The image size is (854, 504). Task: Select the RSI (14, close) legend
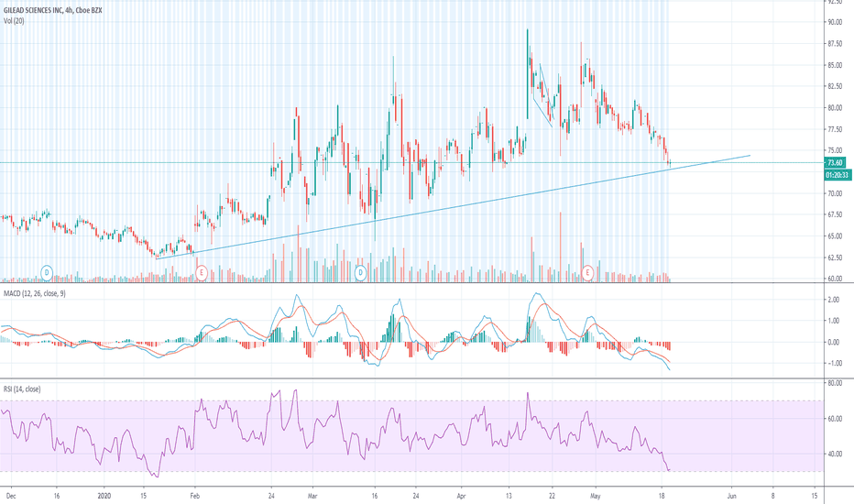pyautogui.click(x=22, y=389)
